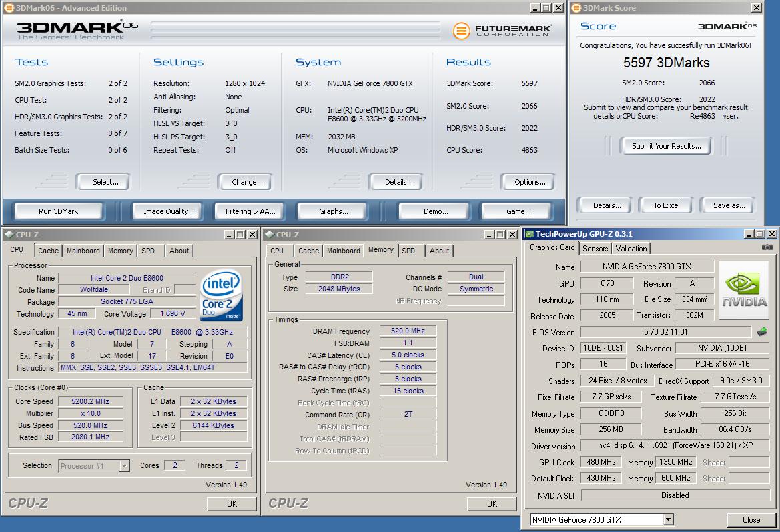This screenshot has height=532, width=780.
Task: Click the Memory CPU-Z window title icon
Action: pyautogui.click(x=269, y=234)
